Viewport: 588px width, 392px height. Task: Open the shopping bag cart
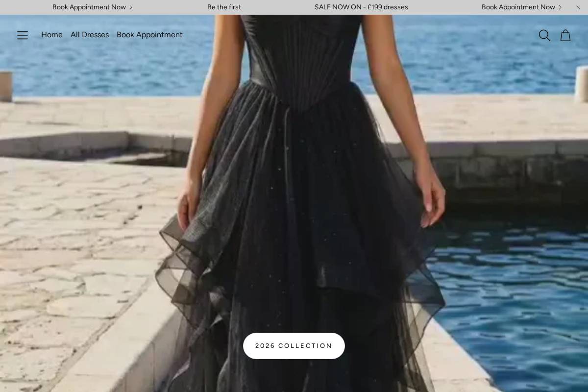[x=565, y=35]
